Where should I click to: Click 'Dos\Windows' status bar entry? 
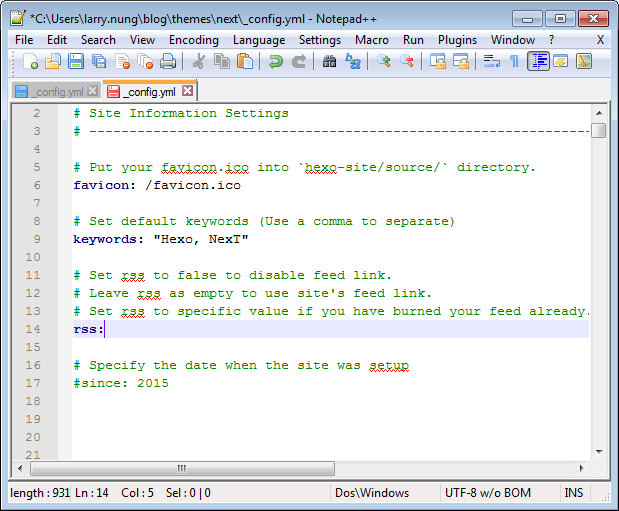pos(372,493)
